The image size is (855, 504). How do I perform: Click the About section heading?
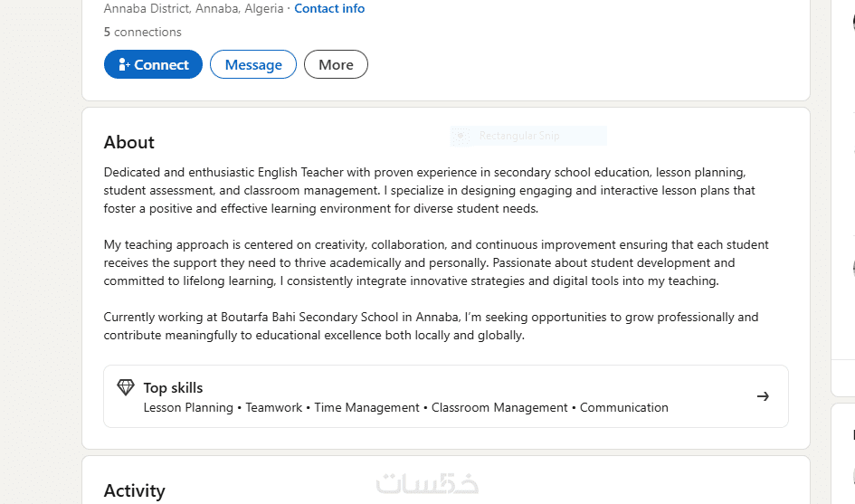point(129,142)
